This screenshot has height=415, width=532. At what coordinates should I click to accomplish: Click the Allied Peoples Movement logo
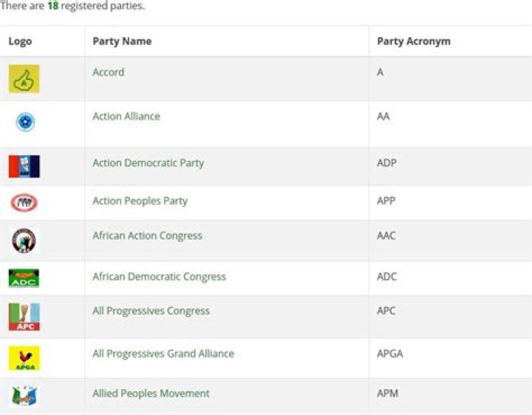point(24,396)
